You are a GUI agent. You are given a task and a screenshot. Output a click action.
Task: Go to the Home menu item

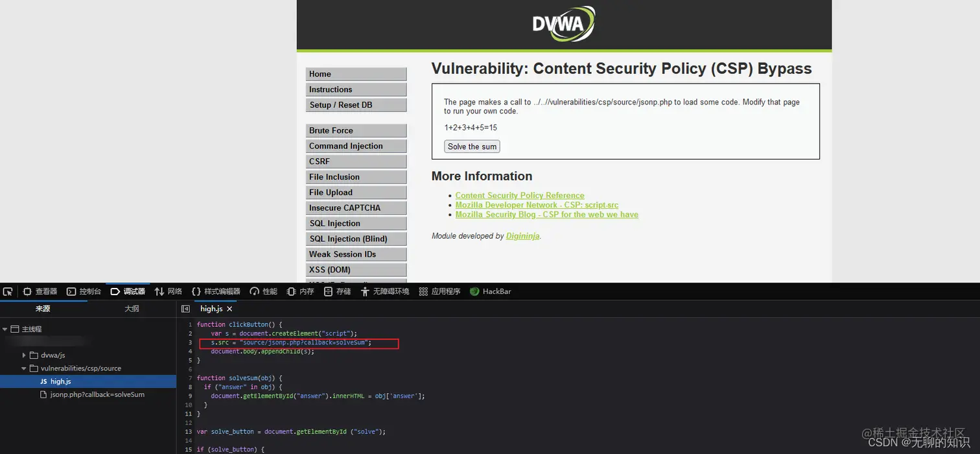point(356,74)
